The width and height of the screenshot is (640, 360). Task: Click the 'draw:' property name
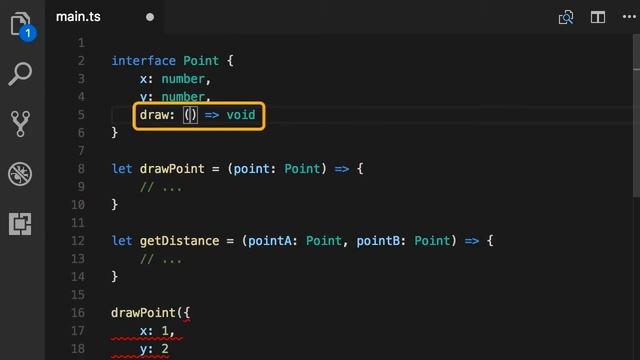coord(157,115)
